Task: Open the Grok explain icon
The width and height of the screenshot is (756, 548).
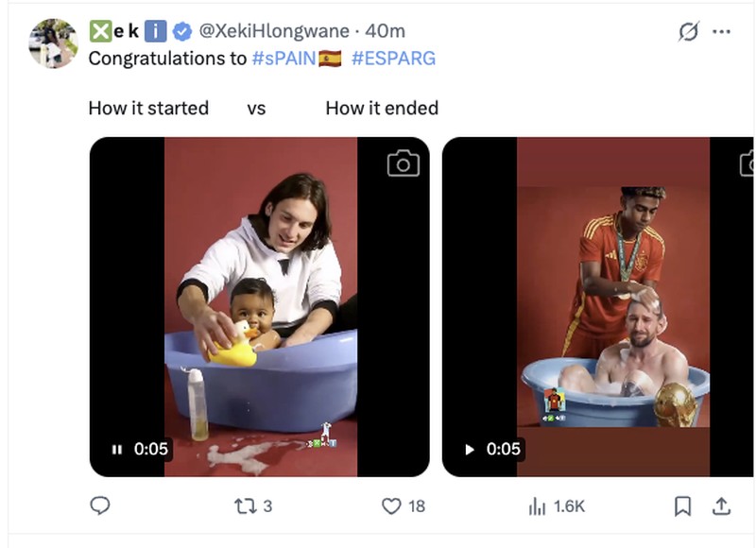Action: (688, 32)
